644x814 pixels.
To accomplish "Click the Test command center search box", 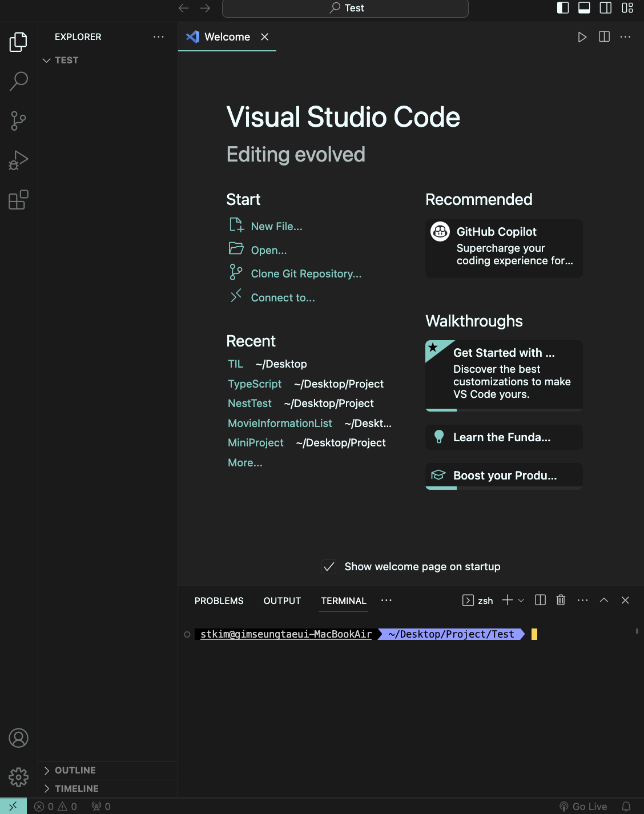I will (345, 8).
